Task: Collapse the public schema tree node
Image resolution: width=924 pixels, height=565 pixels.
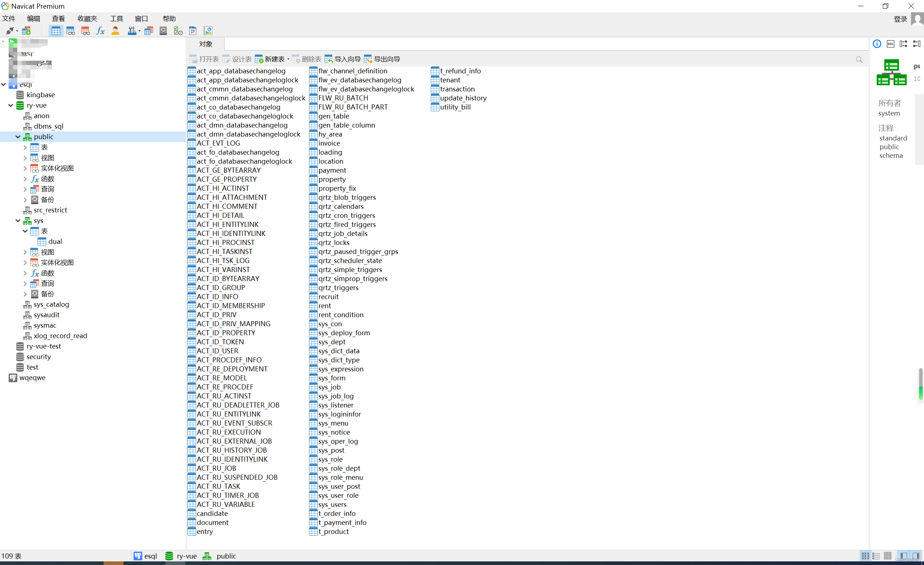Action: (x=18, y=137)
